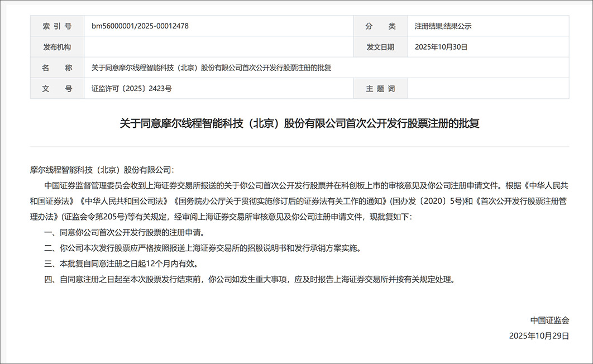Click the 索引号 label cell
Viewport: 593px width, 364px height.
click(57, 26)
